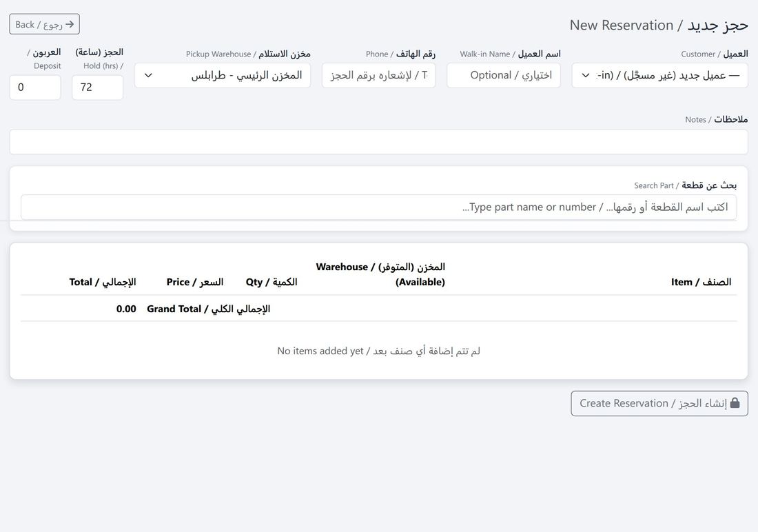758x532 pixels.
Task: Click the Qty / الكمية column header
Action: 272,282
